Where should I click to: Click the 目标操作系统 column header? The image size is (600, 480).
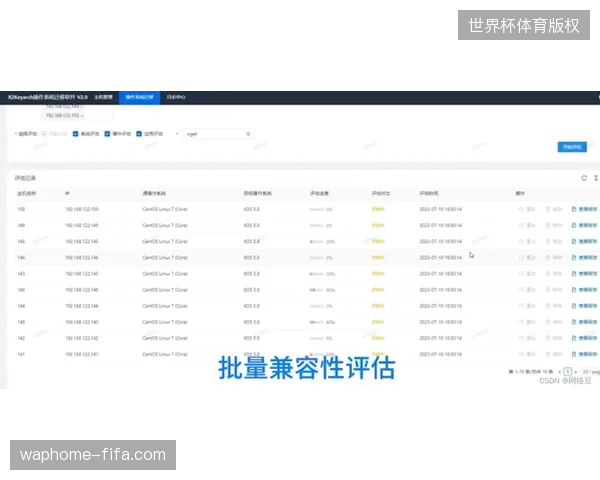pyautogui.click(x=258, y=193)
